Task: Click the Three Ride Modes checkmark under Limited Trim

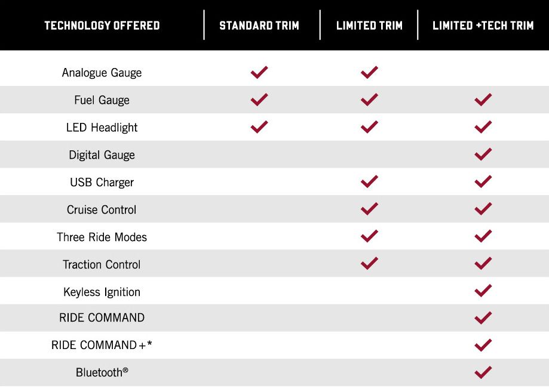Action: (x=369, y=236)
